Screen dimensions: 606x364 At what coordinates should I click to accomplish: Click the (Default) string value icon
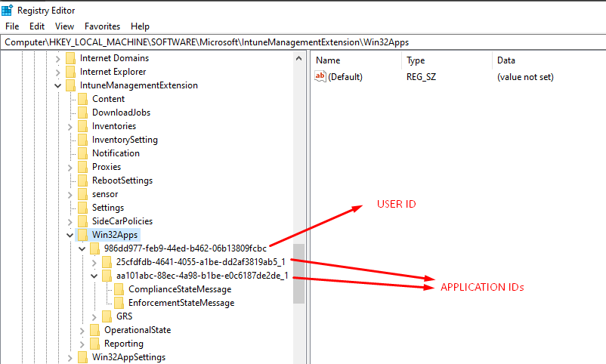point(320,76)
